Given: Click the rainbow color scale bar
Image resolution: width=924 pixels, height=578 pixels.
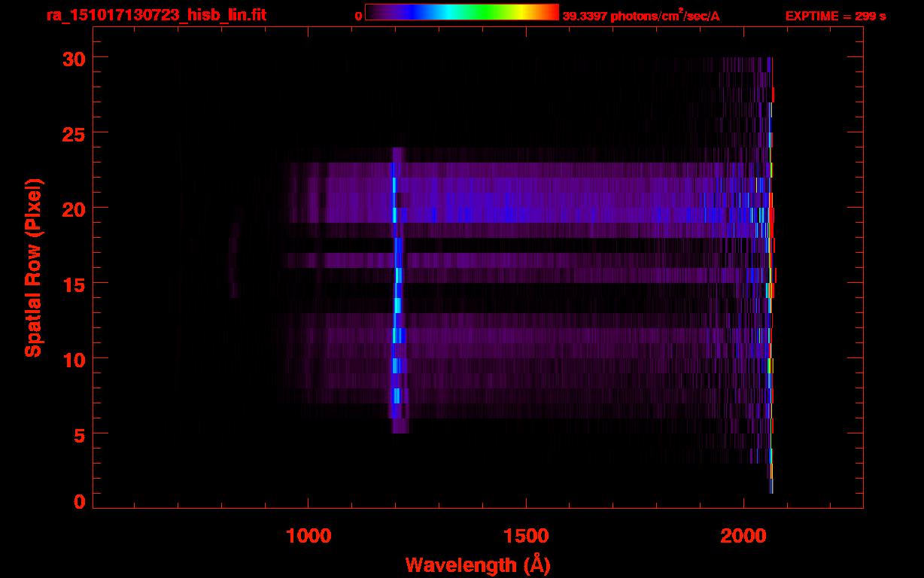Looking at the screenshot, I should 462,12.
